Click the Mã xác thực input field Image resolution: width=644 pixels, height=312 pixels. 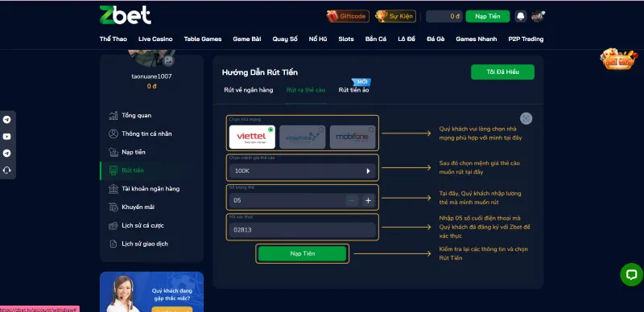[x=303, y=230]
